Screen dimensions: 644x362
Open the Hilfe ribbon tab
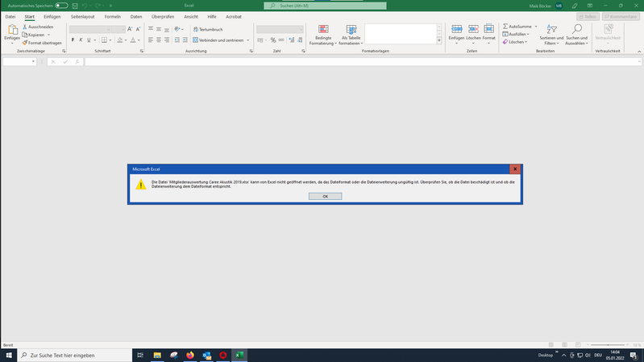[x=212, y=17]
